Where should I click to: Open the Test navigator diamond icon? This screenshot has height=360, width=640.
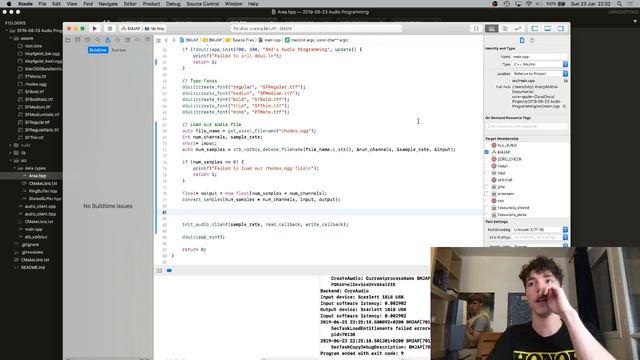pos(118,40)
